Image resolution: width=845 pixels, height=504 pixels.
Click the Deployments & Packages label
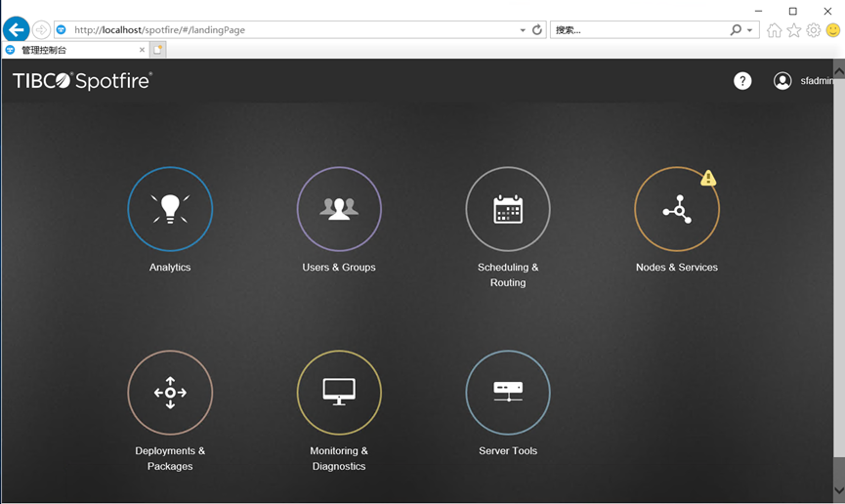(170, 459)
